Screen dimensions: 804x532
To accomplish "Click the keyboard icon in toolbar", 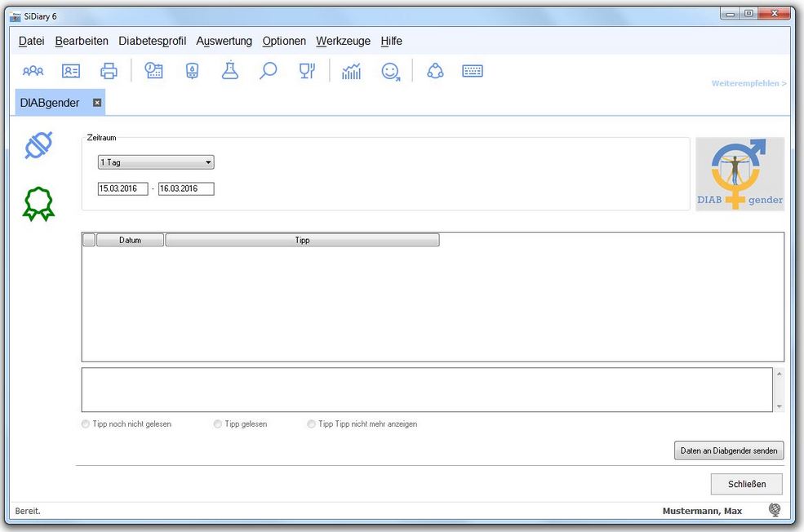I will click(473, 71).
